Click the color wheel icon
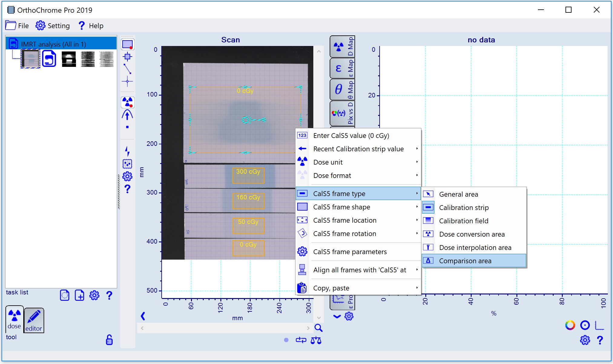 (x=570, y=325)
